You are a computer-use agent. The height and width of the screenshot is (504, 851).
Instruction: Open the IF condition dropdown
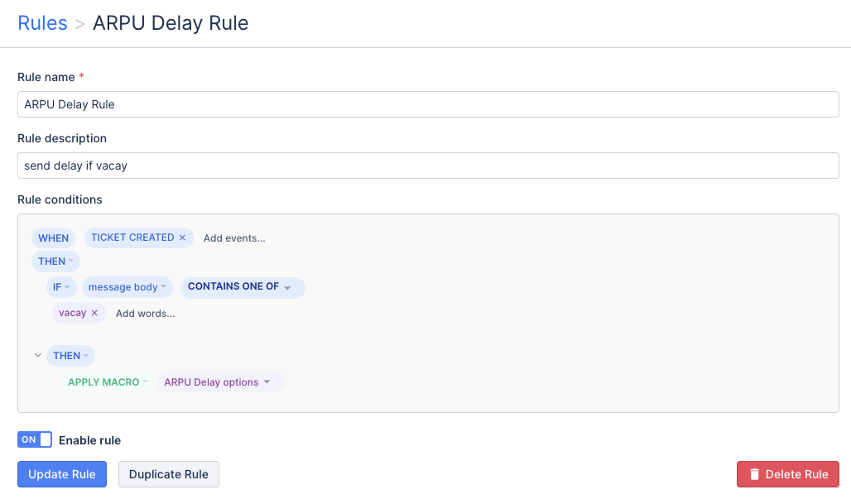(60, 287)
